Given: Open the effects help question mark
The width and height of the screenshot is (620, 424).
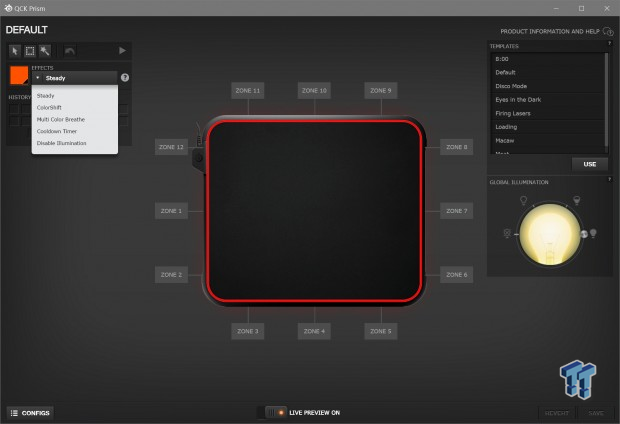Looking at the screenshot, I should coord(125,78).
